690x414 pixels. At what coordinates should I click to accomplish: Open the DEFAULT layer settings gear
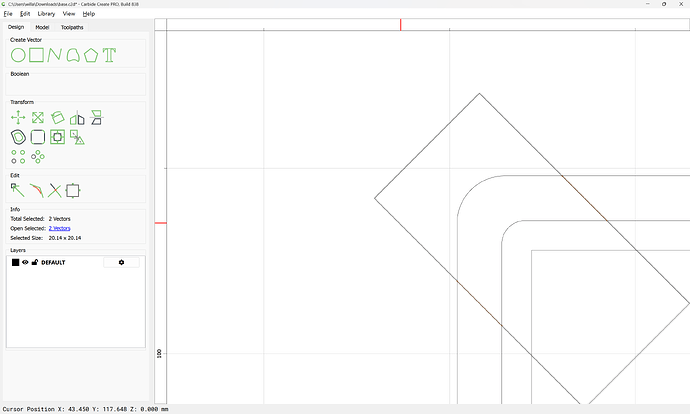(121, 262)
